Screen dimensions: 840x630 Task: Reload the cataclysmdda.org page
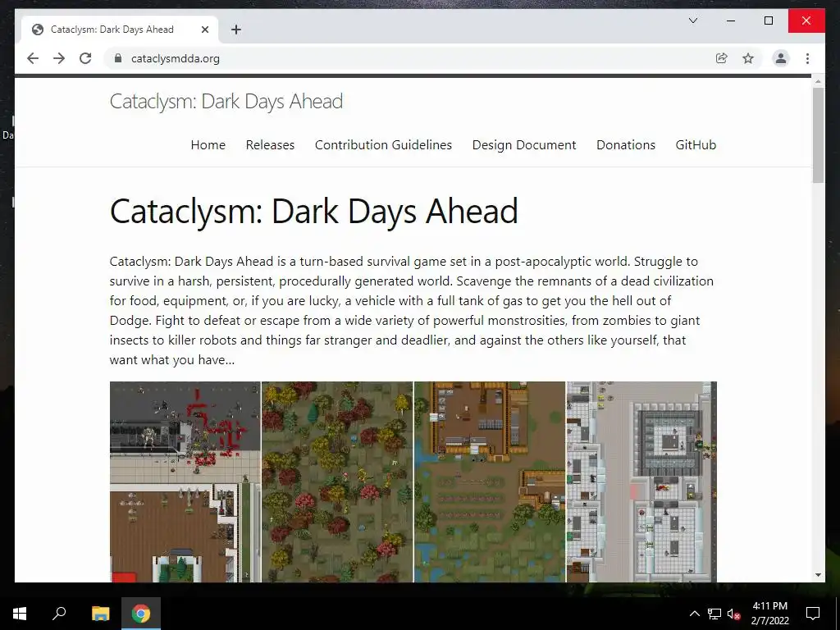(x=85, y=58)
